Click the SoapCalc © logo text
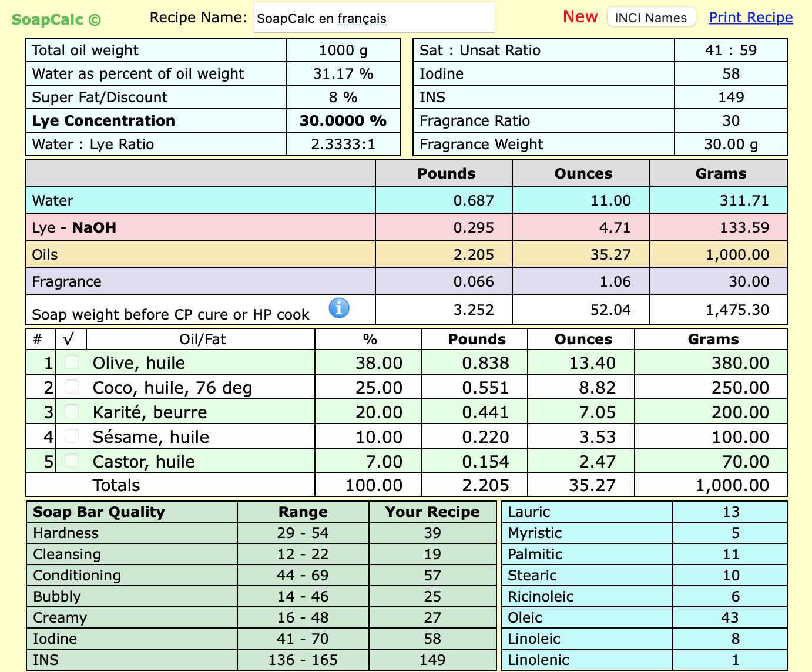The height and width of the screenshot is (672, 812). point(56,20)
